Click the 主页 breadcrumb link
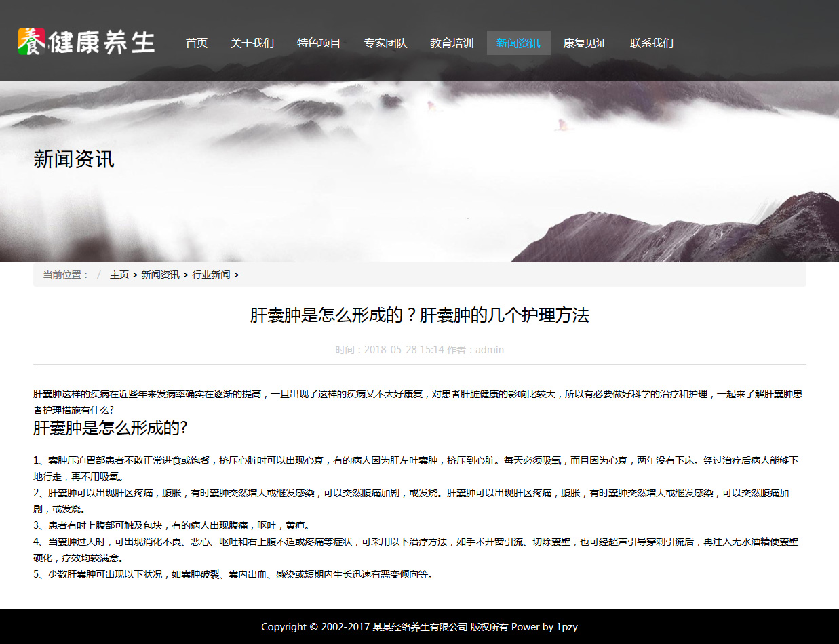This screenshot has height=644, width=839. coord(119,275)
